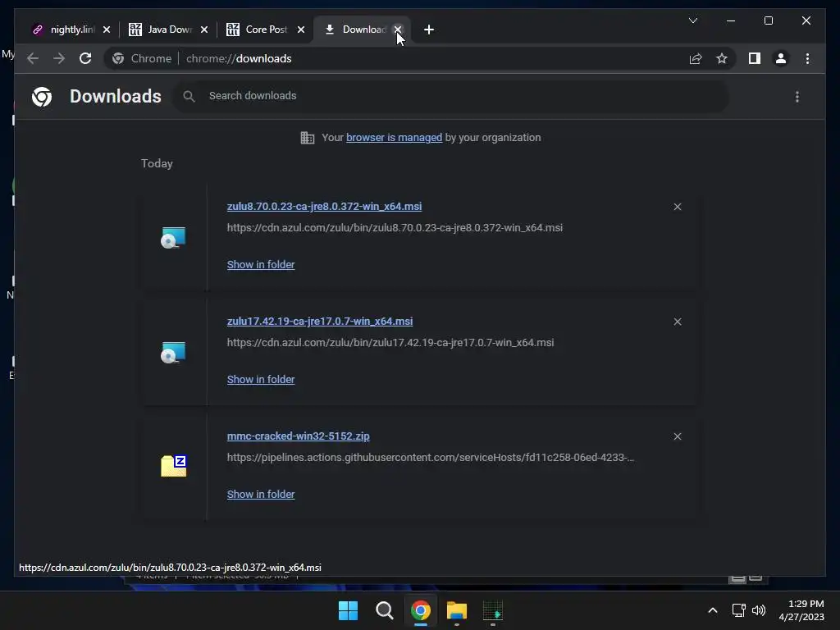Open the Windows Start menu

[348, 610]
